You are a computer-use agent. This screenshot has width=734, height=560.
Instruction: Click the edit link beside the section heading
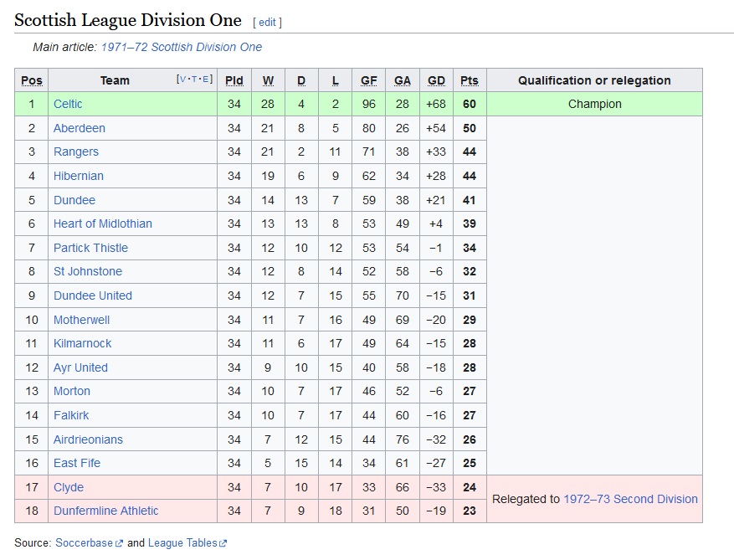click(x=267, y=22)
